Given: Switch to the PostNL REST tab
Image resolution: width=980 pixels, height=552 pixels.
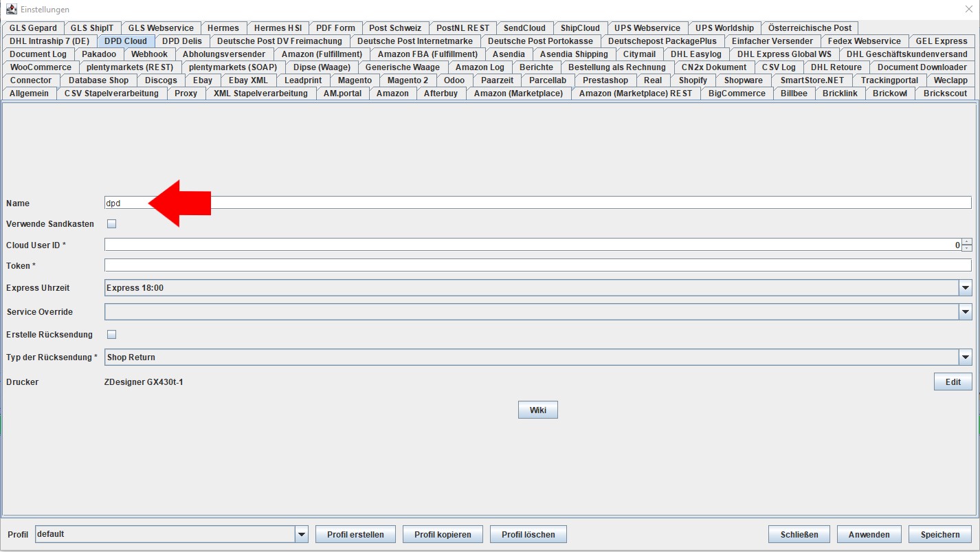Looking at the screenshot, I should pyautogui.click(x=463, y=28).
